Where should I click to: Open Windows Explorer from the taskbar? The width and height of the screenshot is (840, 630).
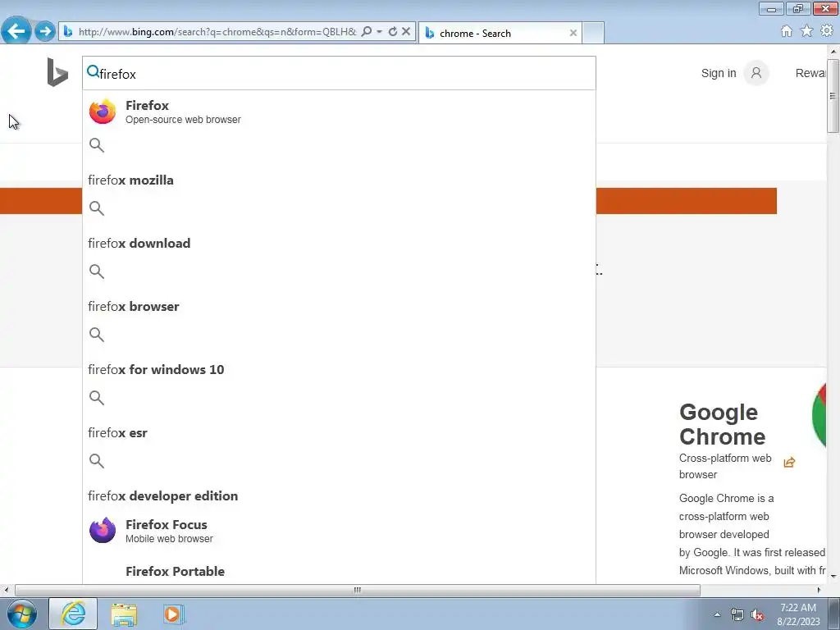pyautogui.click(x=124, y=614)
